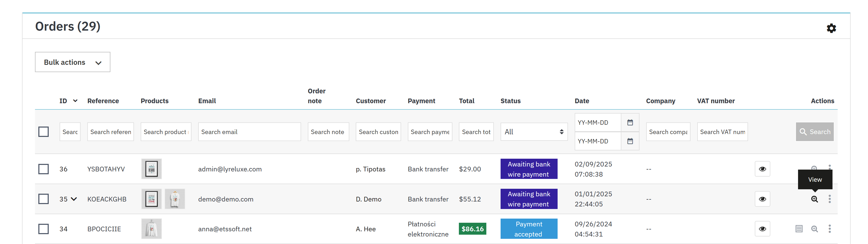Click the upper YY-MM-DD date field
The image size is (868, 244).
[598, 122]
